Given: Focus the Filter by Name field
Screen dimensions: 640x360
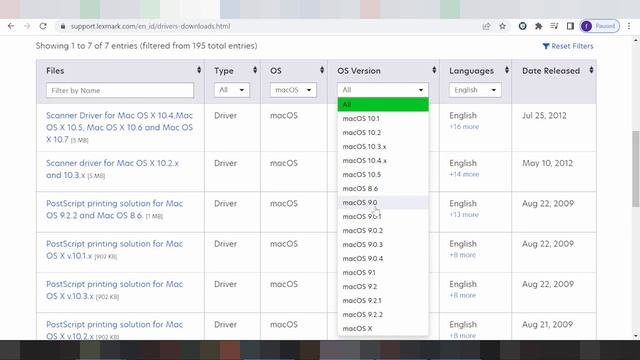Looking at the screenshot, I should tap(120, 90).
